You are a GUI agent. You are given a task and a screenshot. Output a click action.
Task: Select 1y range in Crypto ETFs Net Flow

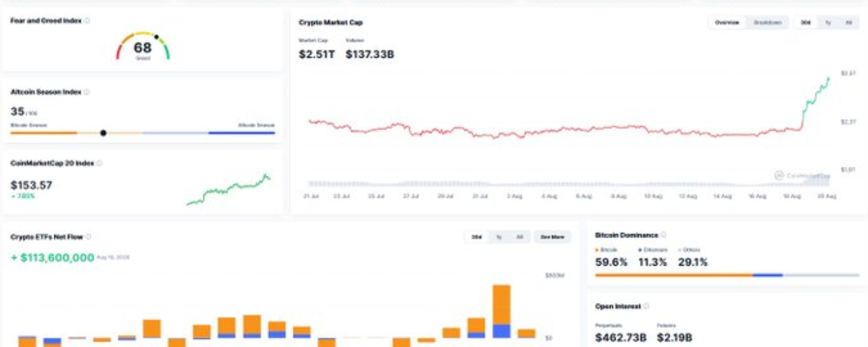498,237
